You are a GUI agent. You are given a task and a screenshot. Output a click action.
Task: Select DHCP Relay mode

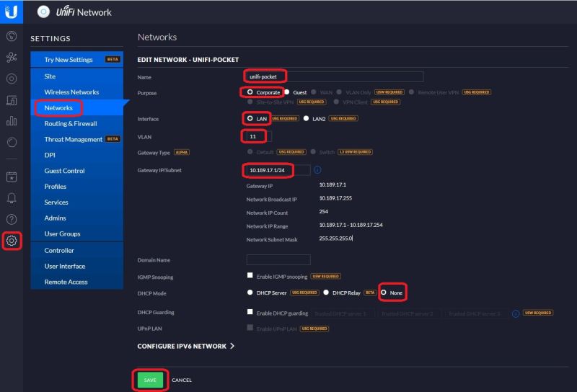click(326, 293)
